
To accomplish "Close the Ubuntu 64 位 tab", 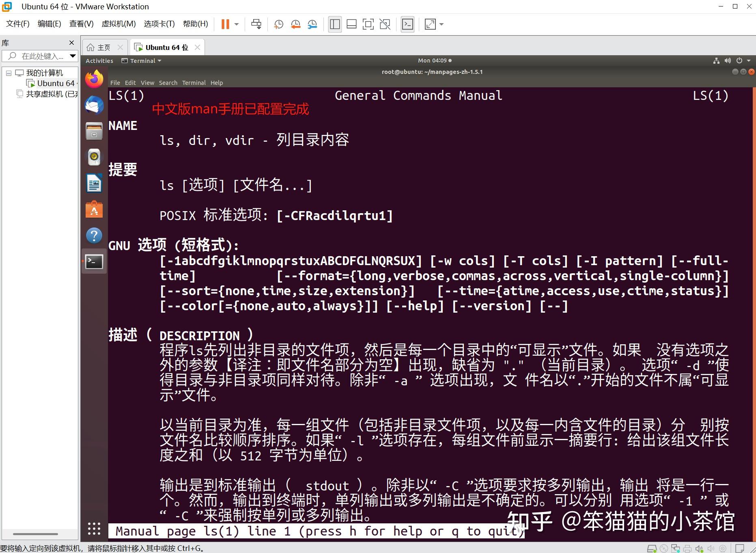I will click(x=197, y=48).
